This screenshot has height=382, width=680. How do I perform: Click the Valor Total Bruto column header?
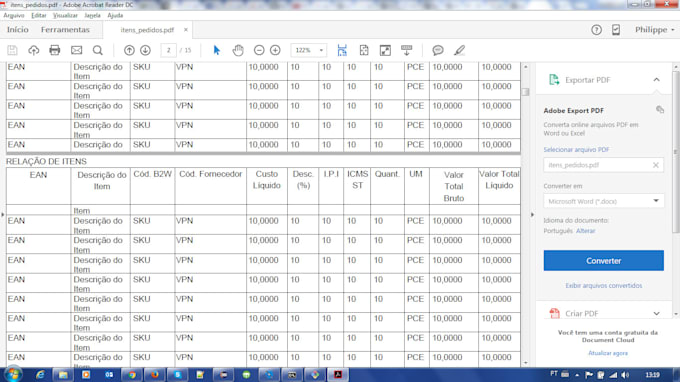(x=454, y=186)
